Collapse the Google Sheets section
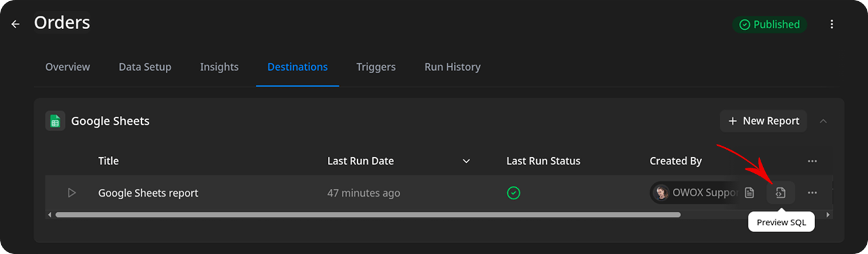868x254 pixels. pos(824,121)
